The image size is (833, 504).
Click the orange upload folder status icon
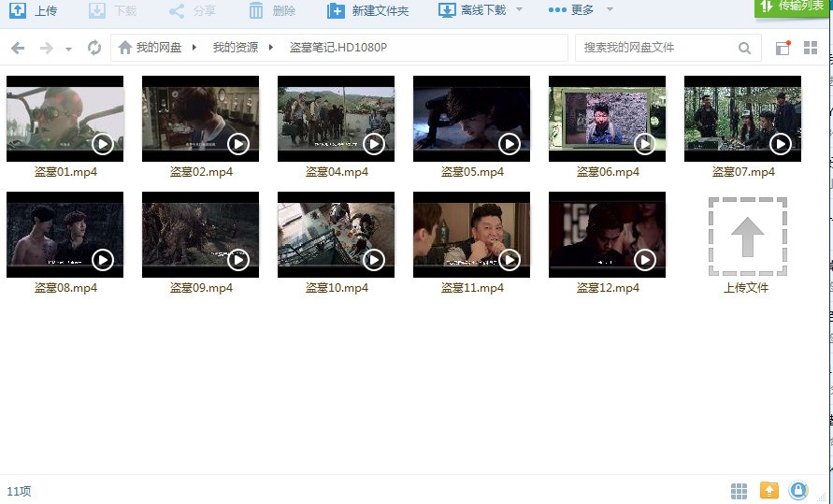(x=768, y=490)
